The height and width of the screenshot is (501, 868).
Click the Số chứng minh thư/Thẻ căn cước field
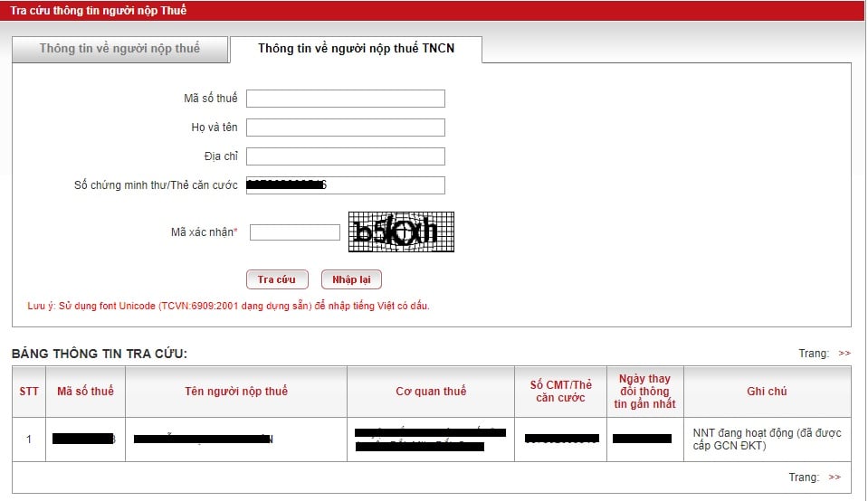click(346, 185)
